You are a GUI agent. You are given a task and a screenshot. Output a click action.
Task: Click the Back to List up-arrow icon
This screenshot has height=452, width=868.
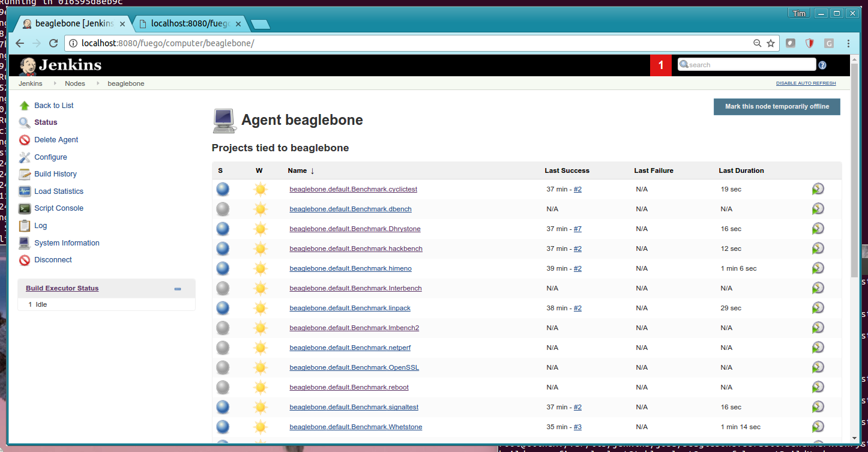tap(25, 106)
